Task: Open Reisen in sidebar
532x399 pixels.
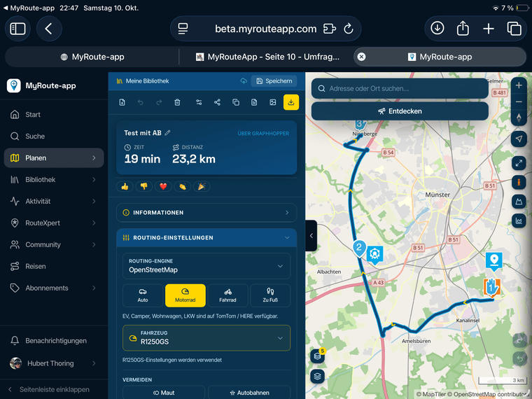Action: 54,266
